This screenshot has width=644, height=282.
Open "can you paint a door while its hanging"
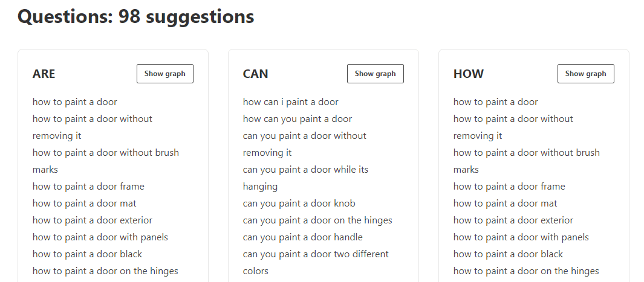coord(305,170)
